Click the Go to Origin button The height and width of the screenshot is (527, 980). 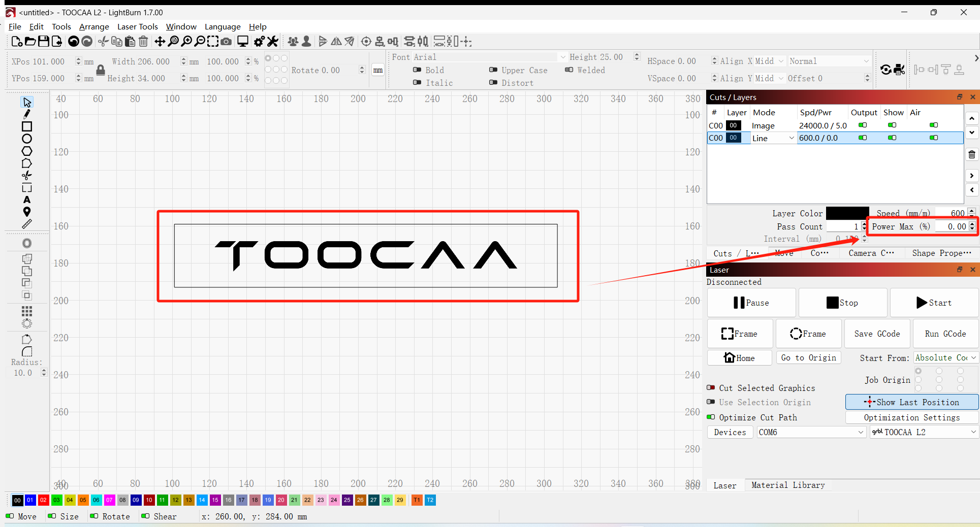[809, 357]
